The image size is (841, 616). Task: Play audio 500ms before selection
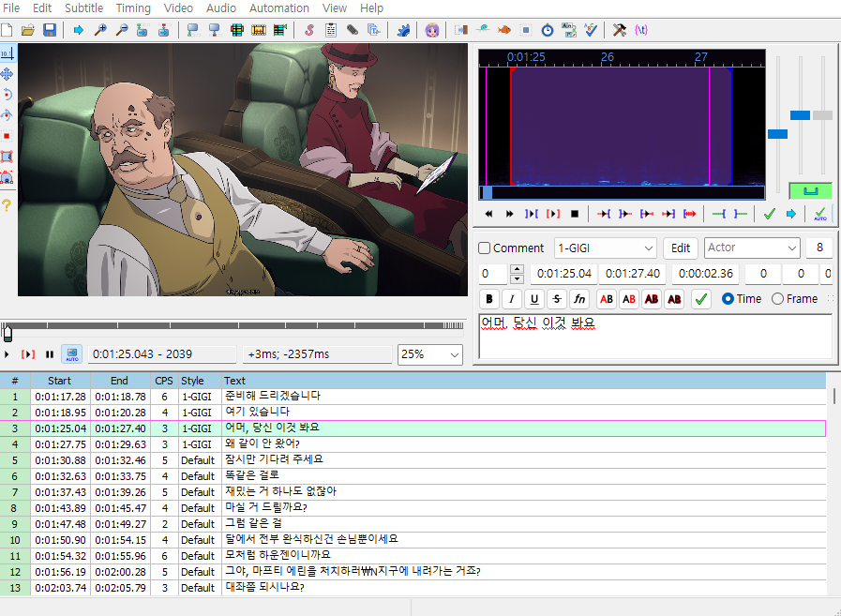[604, 214]
